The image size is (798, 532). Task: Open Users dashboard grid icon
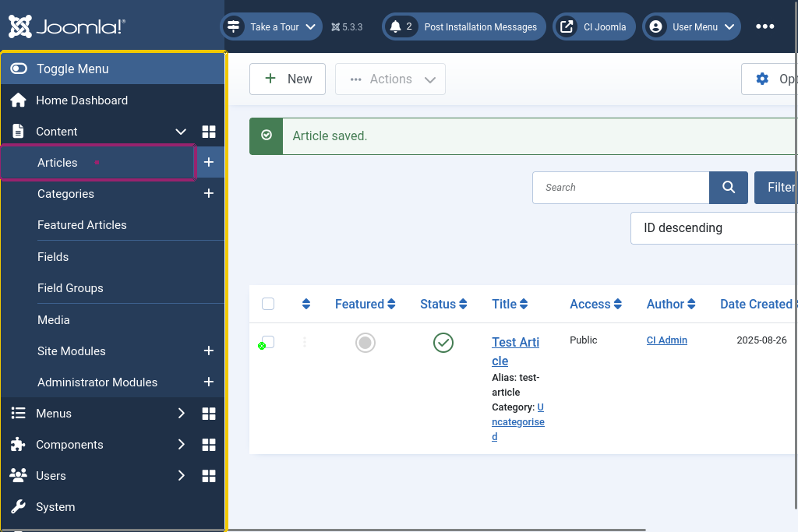tap(209, 476)
